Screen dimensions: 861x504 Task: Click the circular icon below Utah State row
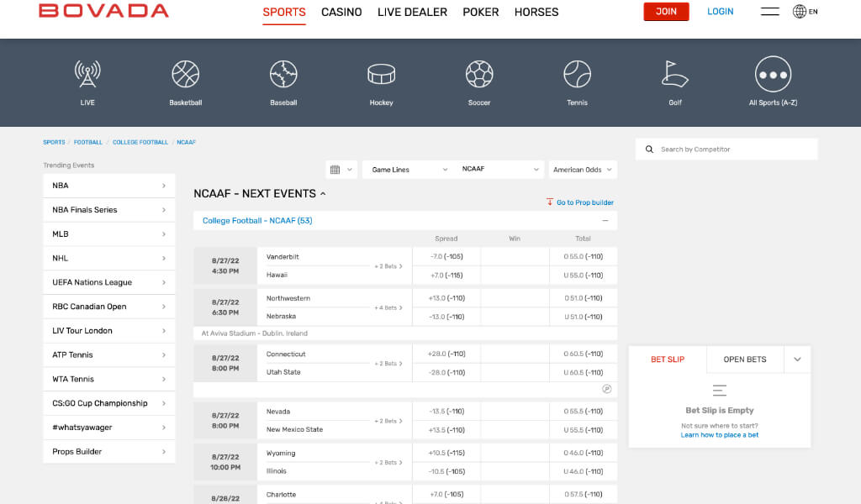click(607, 389)
